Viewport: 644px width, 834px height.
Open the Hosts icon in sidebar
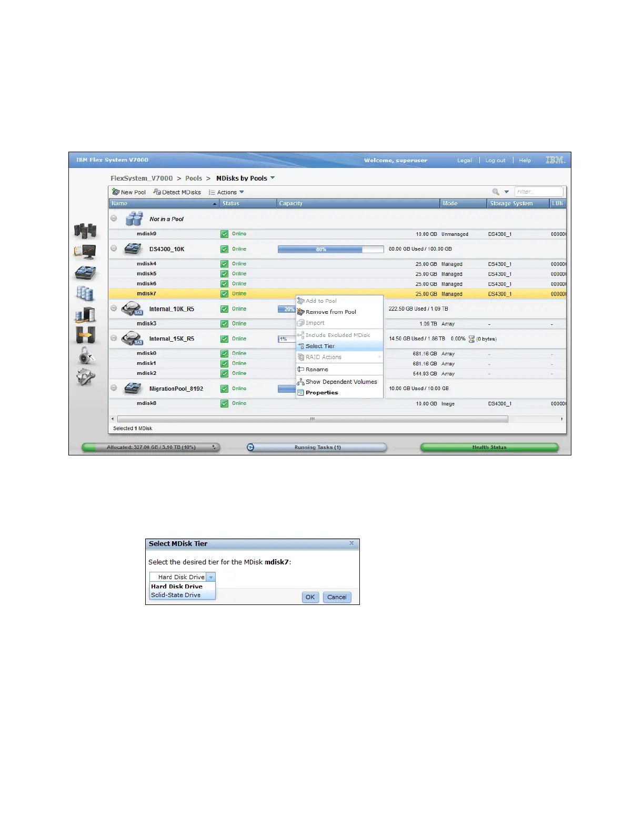point(85,314)
